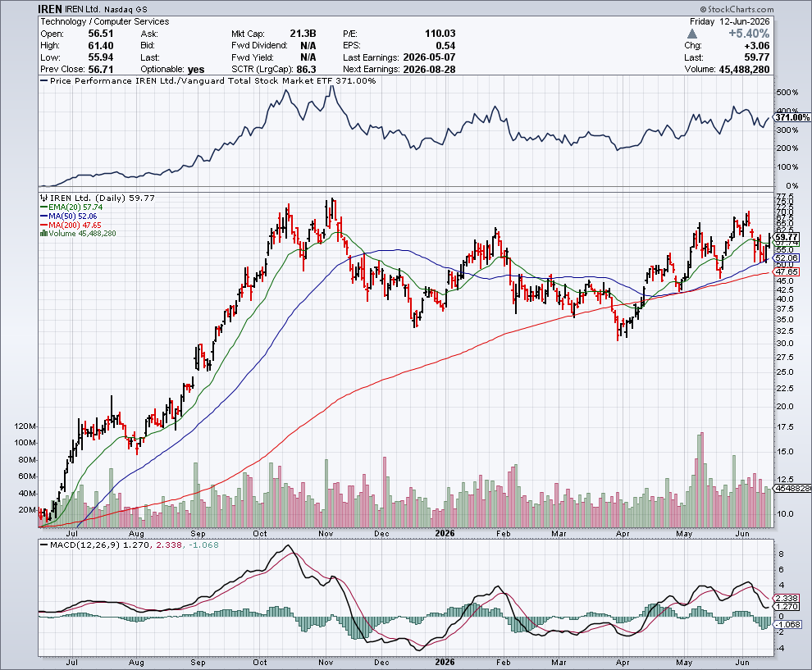812x670 pixels.
Task: Click the 1.270 MACD line axis tag
Action: (787, 606)
